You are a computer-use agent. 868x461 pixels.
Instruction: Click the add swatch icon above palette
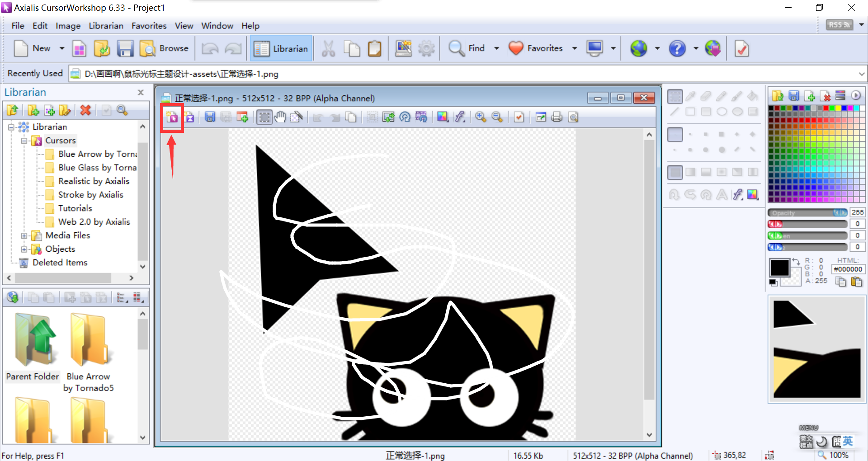[x=810, y=96]
